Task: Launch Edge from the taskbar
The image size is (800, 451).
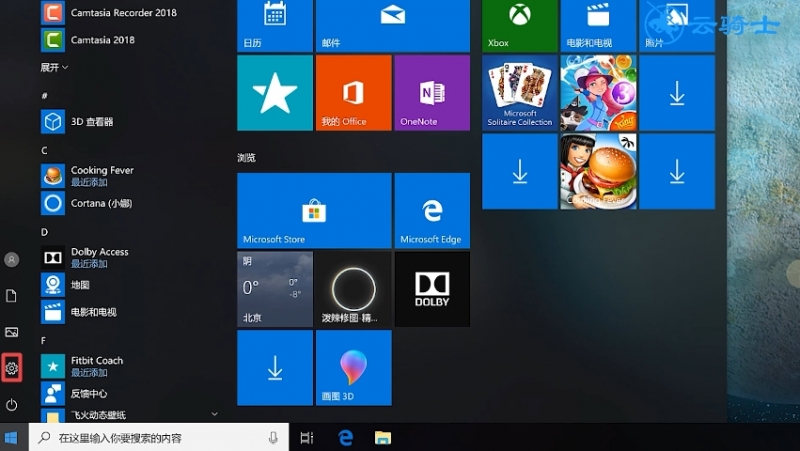Action: tap(345, 438)
